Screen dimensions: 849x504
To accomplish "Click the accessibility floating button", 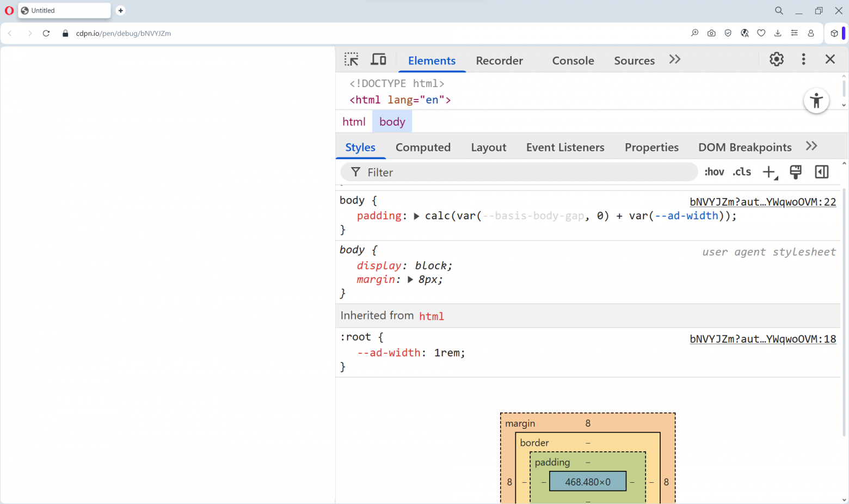I will point(816,101).
